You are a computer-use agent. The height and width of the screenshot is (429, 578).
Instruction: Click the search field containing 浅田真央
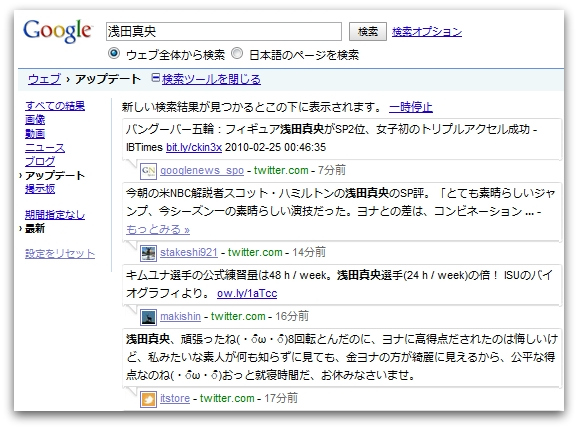224,31
